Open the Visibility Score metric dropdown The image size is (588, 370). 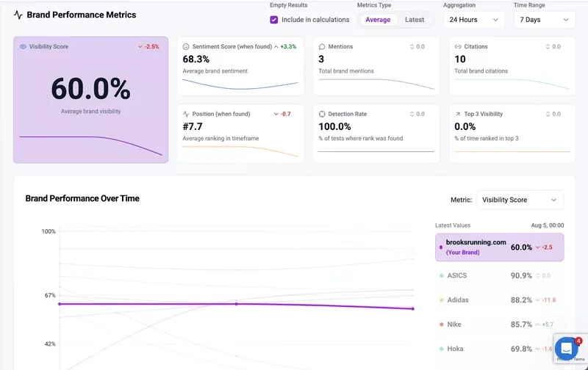tap(520, 200)
